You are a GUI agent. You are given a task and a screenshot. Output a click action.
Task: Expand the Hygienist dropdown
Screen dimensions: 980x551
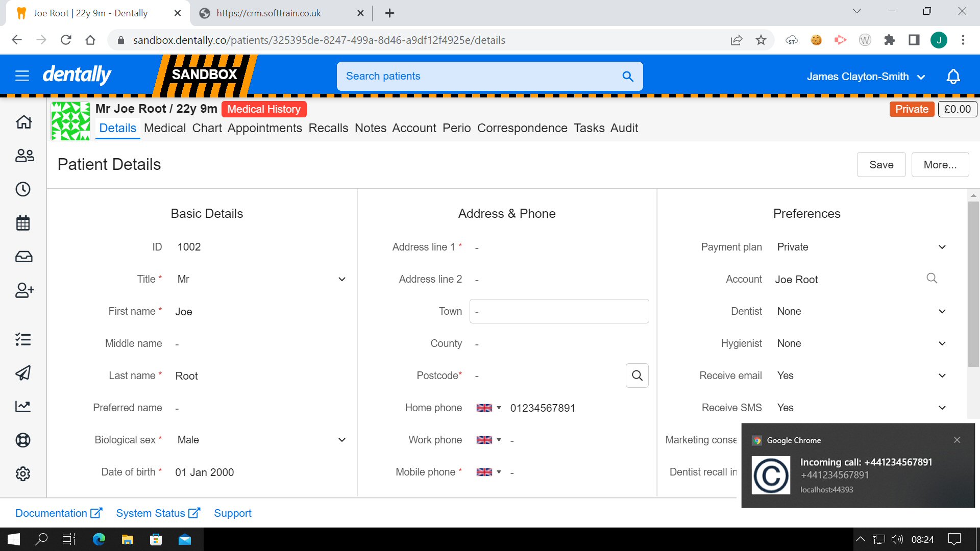[x=862, y=343]
